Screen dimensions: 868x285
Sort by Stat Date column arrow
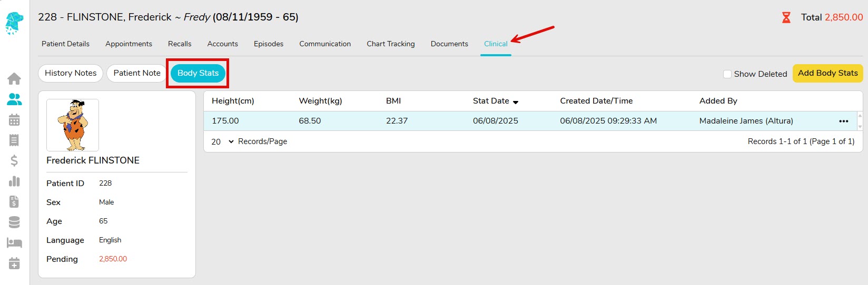(x=516, y=102)
